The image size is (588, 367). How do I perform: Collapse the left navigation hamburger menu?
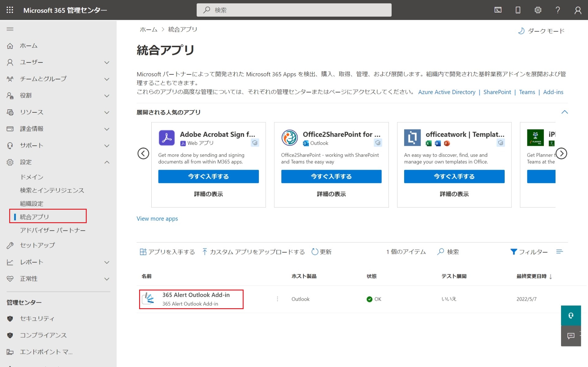coord(10,29)
